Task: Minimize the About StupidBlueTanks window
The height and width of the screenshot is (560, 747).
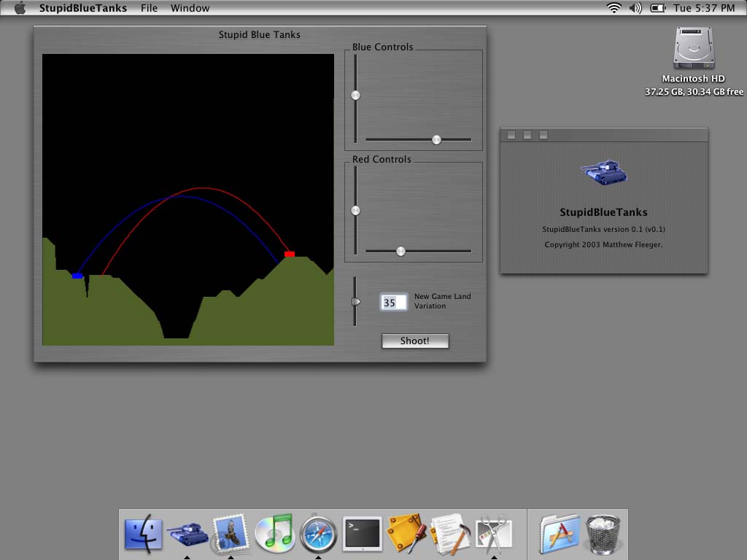Action: point(527,135)
